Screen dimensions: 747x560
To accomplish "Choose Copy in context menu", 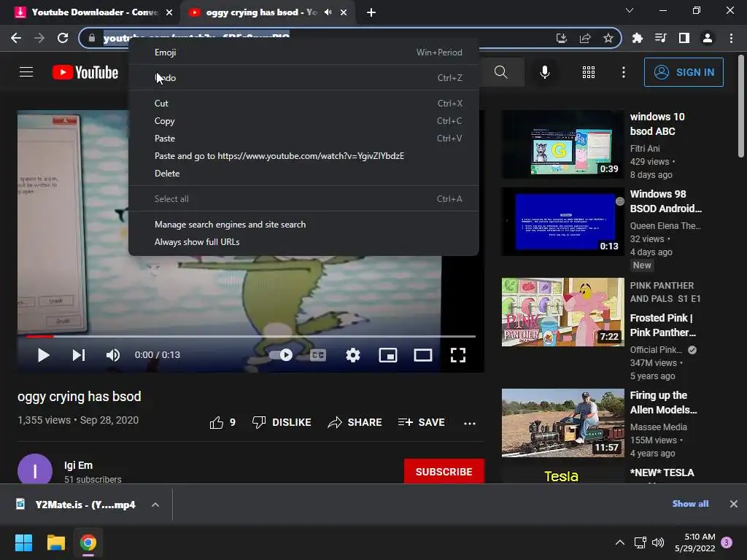I will (304, 121).
